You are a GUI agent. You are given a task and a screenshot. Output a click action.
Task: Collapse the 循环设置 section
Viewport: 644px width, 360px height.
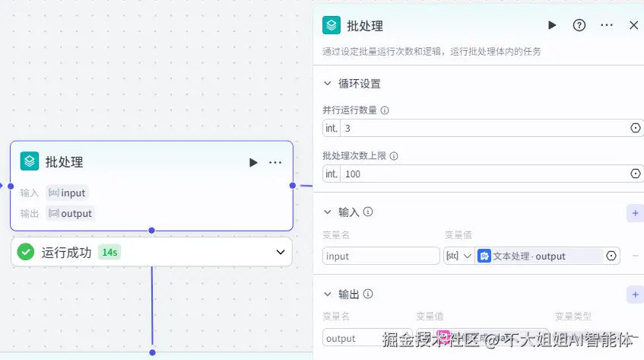[328, 84]
